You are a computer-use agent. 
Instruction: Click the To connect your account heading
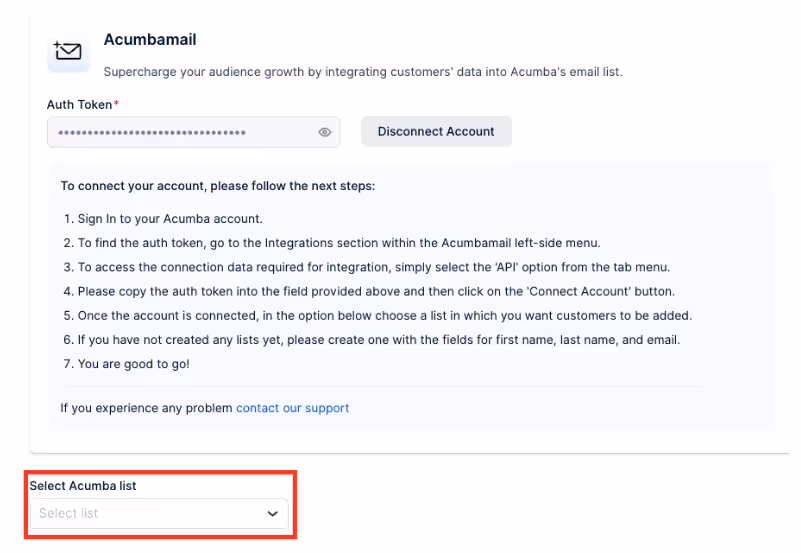coord(217,186)
